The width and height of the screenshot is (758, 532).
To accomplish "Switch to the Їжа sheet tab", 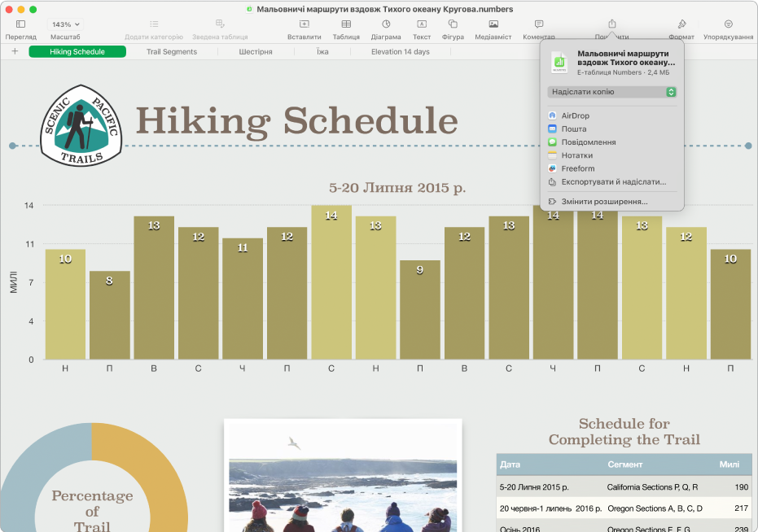I will [x=322, y=52].
